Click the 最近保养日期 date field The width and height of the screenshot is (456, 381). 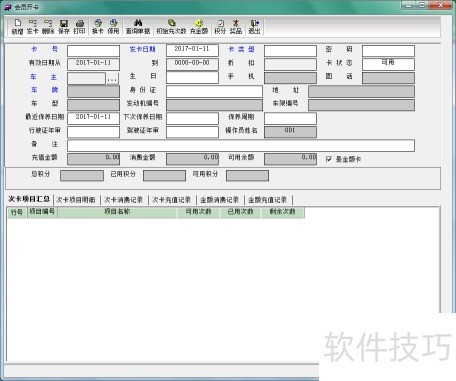coord(93,118)
